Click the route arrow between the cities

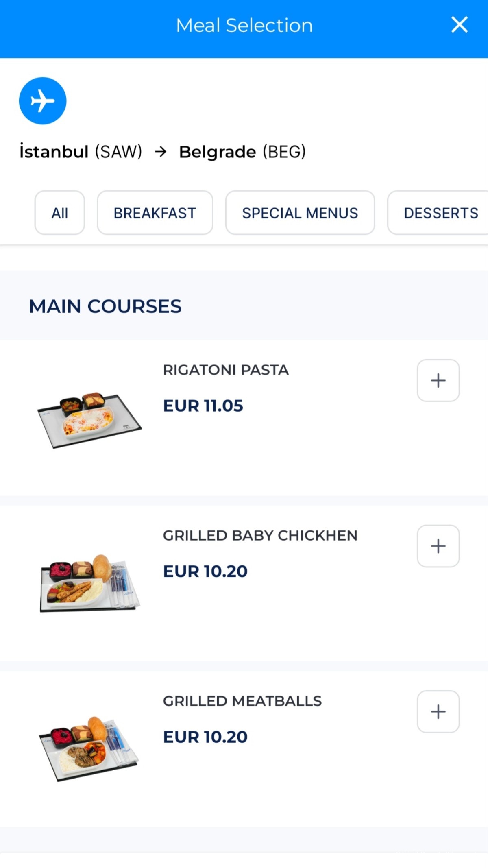pos(161,152)
